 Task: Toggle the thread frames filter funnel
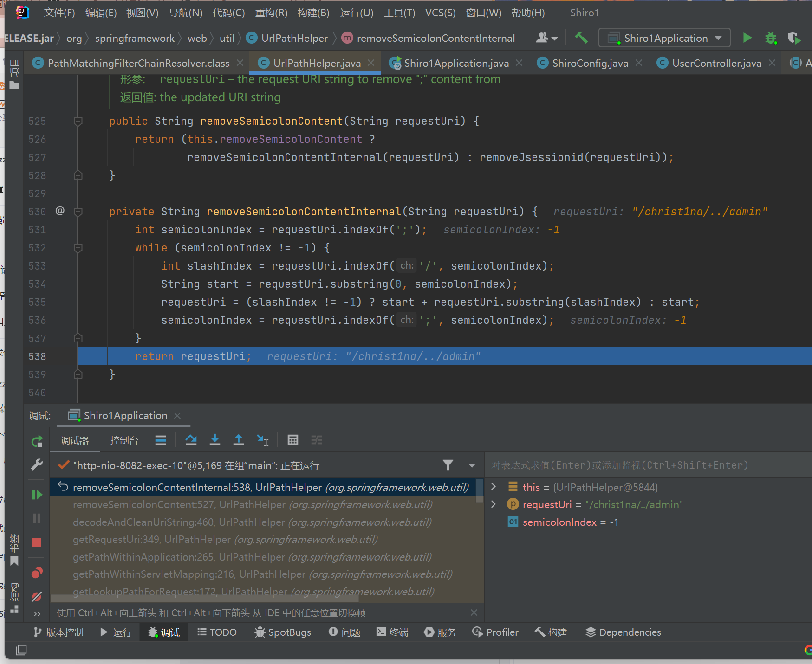tap(448, 465)
